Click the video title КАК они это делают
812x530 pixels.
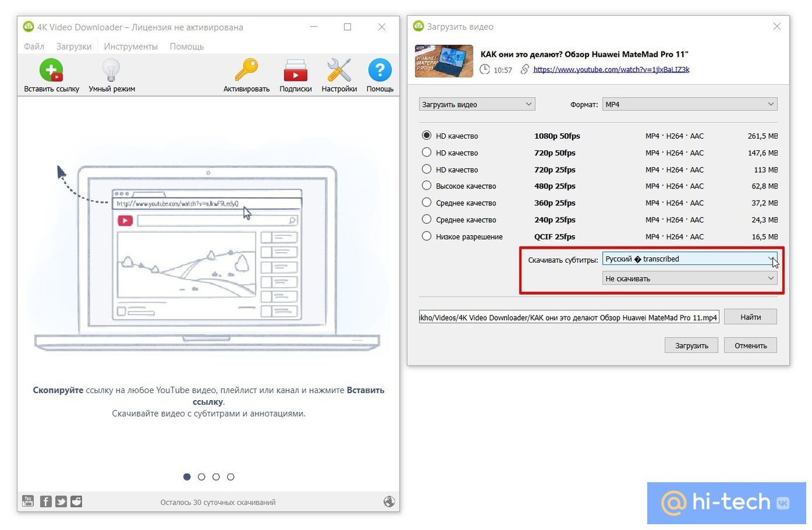click(584, 54)
